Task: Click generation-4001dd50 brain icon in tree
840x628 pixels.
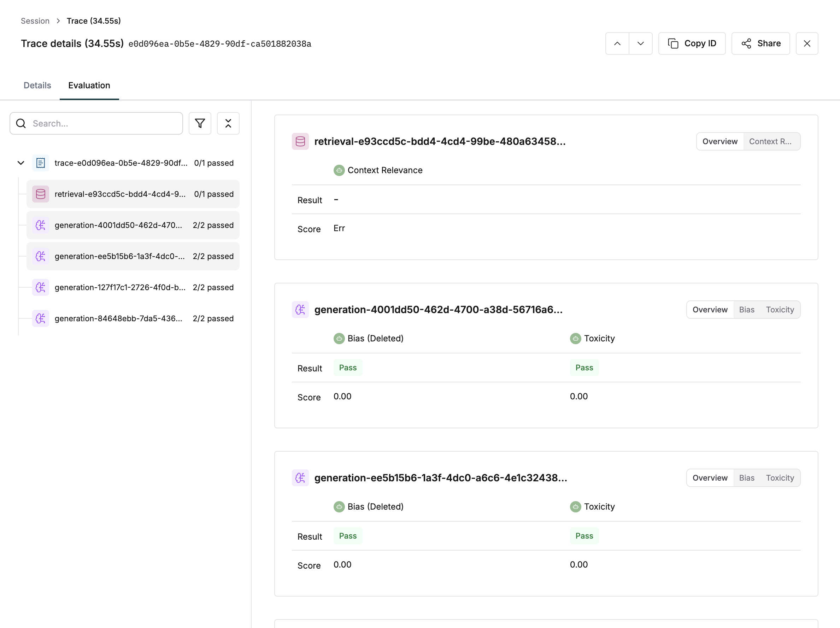Action: pyautogui.click(x=41, y=225)
